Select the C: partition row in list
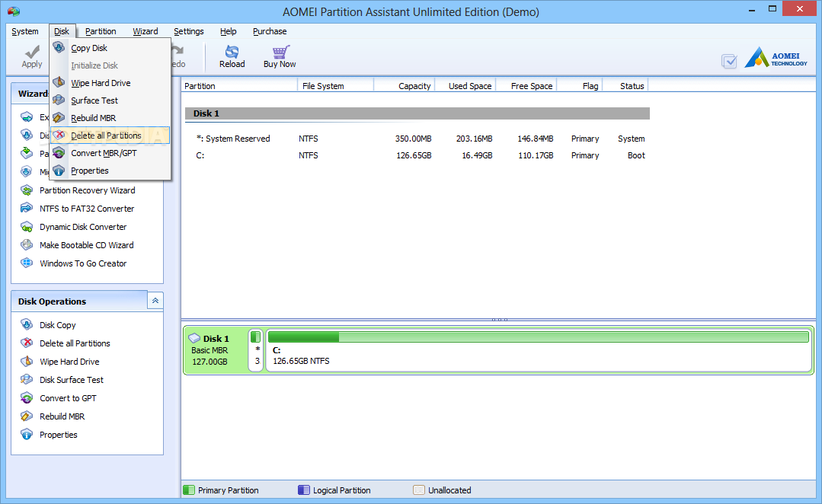822x504 pixels. click(417, 155)
